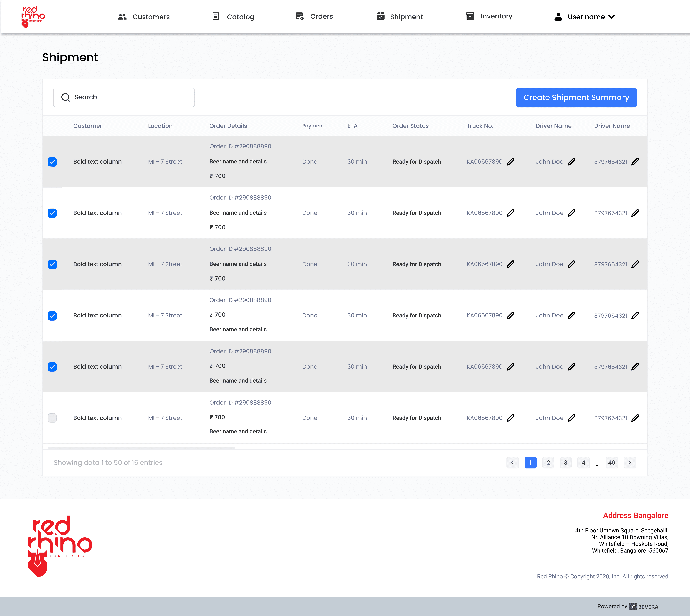Tick the unchecked checkbox in the last row
The image size is (690, 616).
click(x=52, y=418)
